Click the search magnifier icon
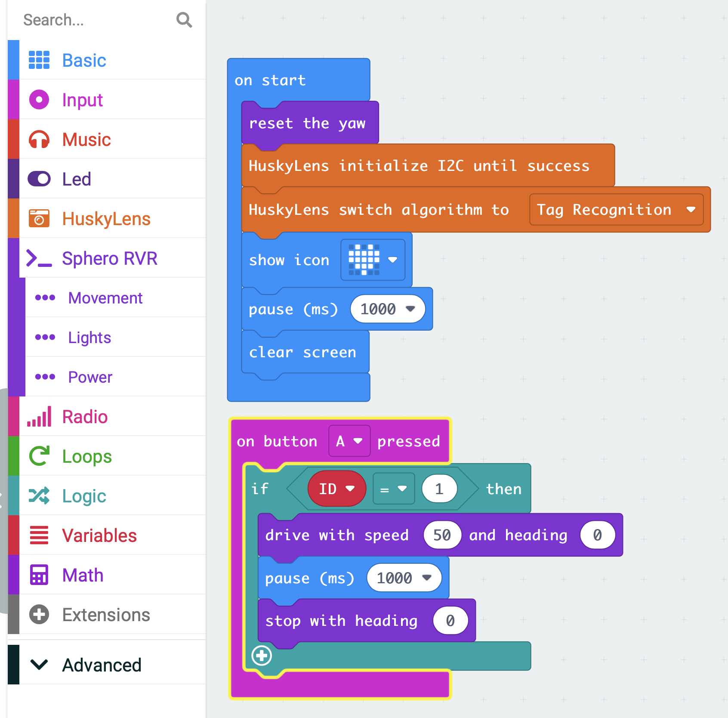Screen dimensions: 728x718 click(x=184, y=20)
